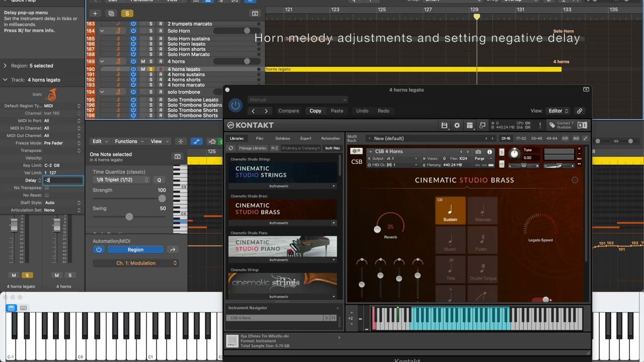
Task: Select the Staccato articulation button
Action: click(482, 210)
